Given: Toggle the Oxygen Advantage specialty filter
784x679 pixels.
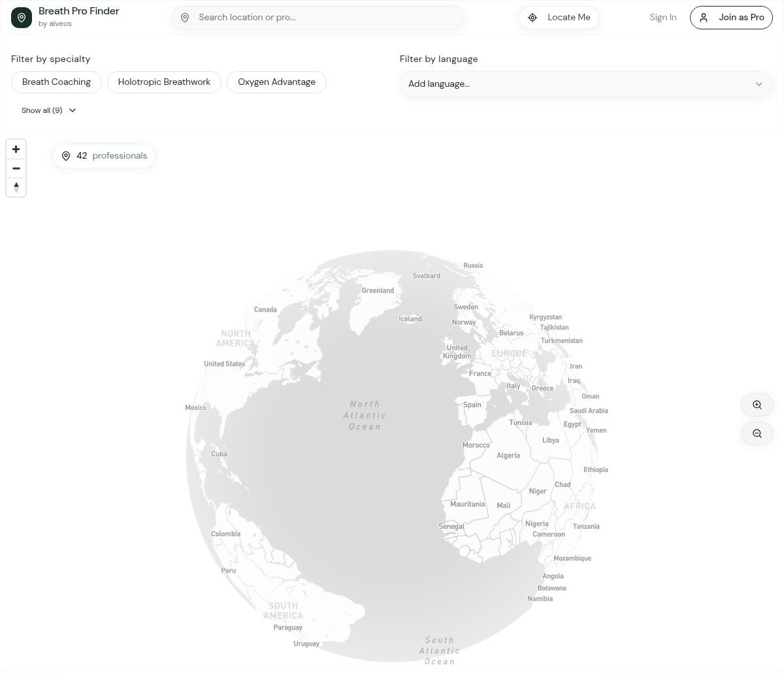Looking at the screenshot, I should tap(276, 82).
